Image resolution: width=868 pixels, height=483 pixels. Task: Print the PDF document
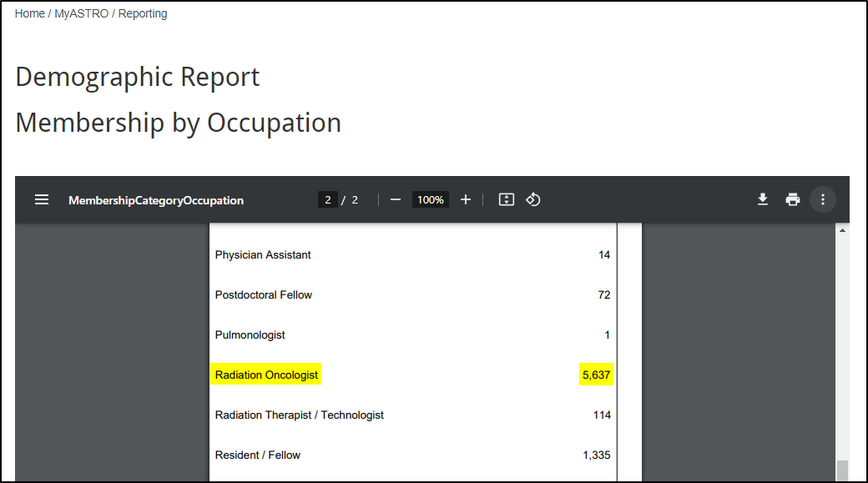792,200
